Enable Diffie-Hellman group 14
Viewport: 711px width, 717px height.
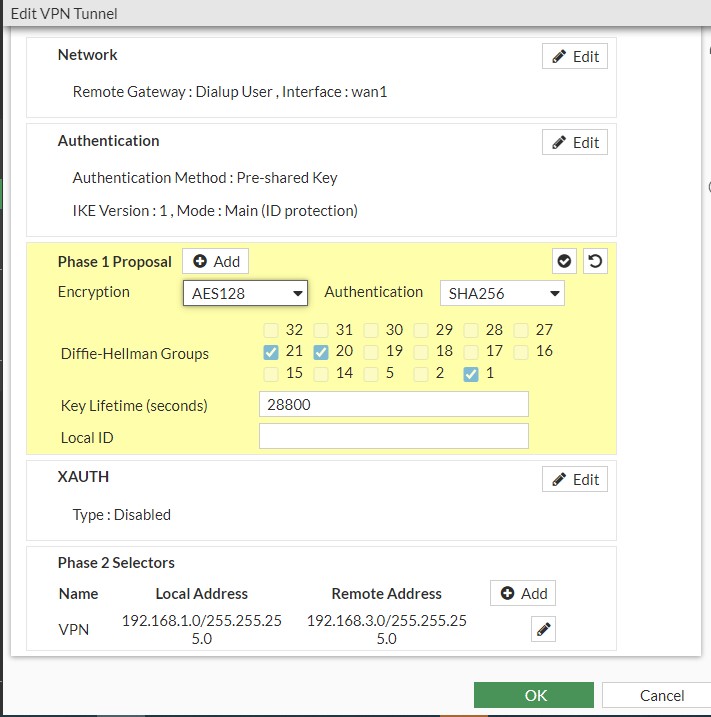[x=321, y=374]
